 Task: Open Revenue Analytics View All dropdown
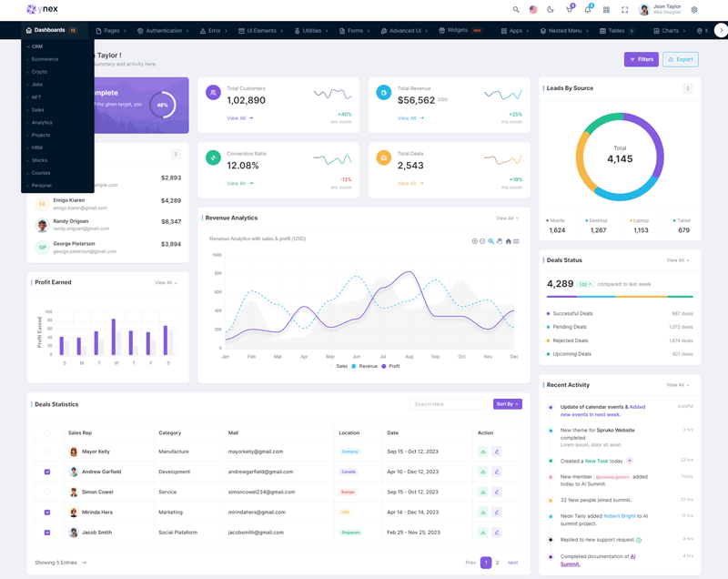pos(507,218)
